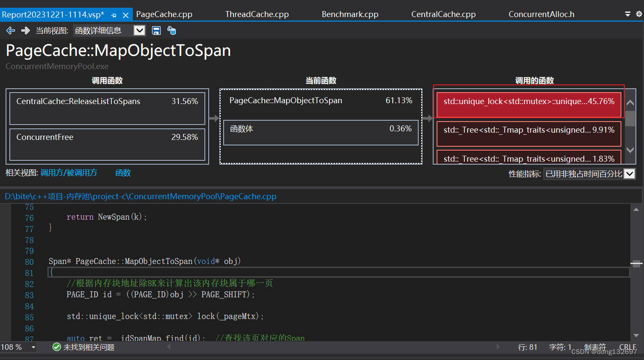644x360 pixels.
Task: Open the tab overflow dropdown arrow
Action: coord(627,14)
